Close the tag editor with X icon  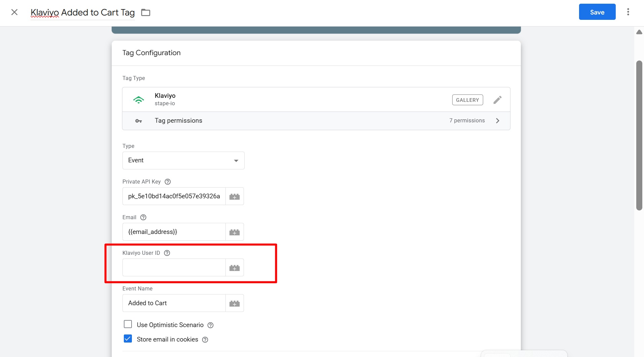pyautogui.click(x=14, y=12)
